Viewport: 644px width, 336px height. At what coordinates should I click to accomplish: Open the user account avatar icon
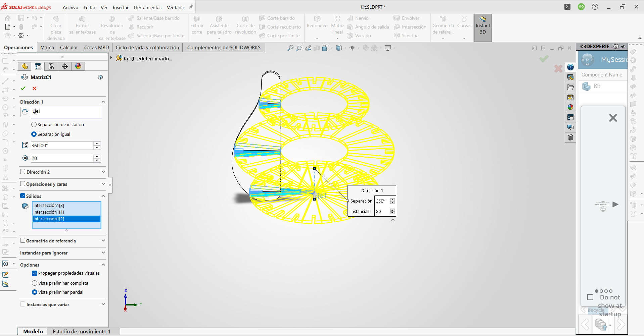(581, 7)
